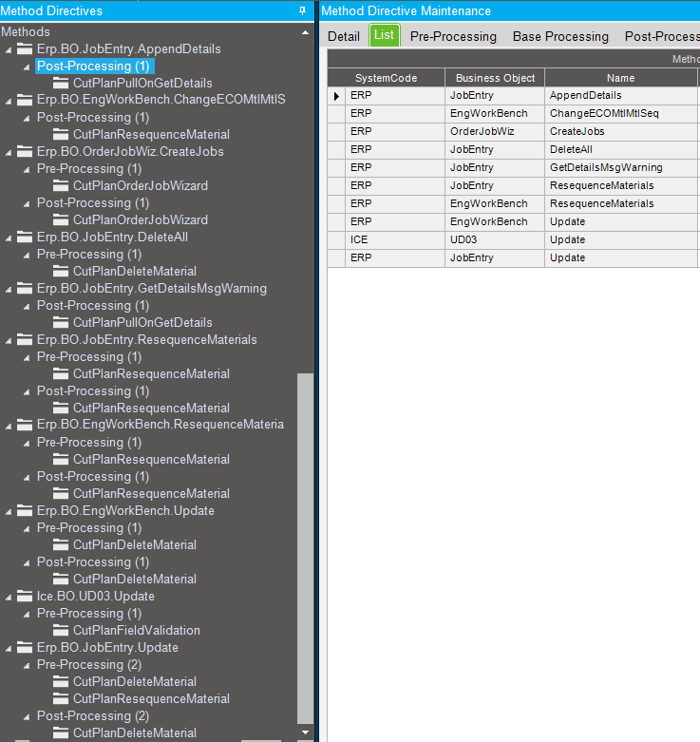
Task: Click folder icon of Ice.BO.UD03.Update
Action: 25,597
